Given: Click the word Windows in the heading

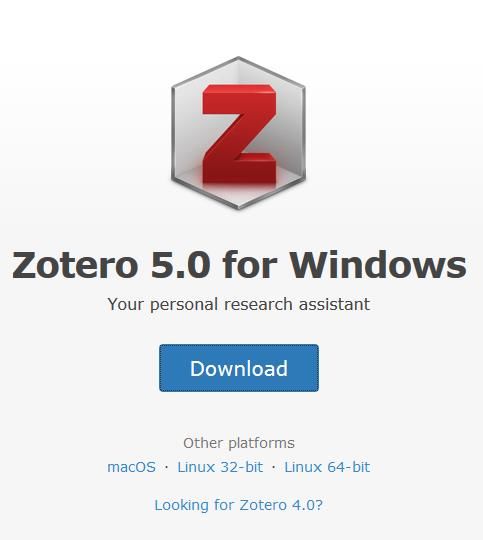Looking at the screenshot, I should point(378,264).
